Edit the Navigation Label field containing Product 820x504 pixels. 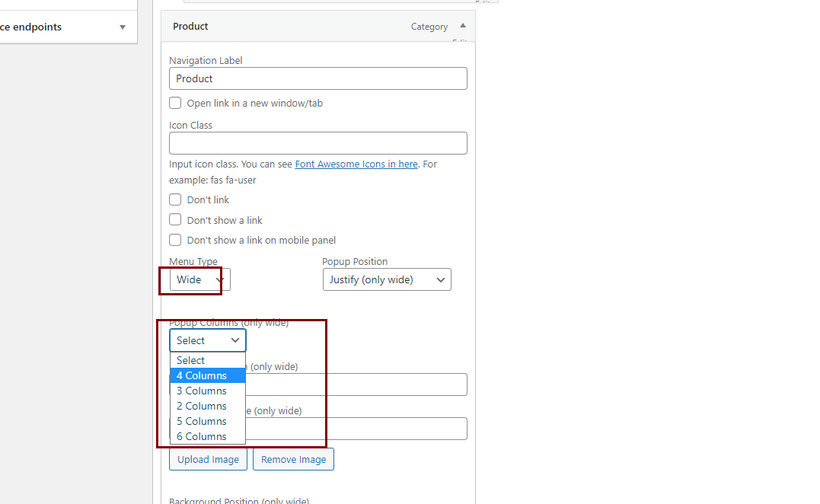coord(318,78)
